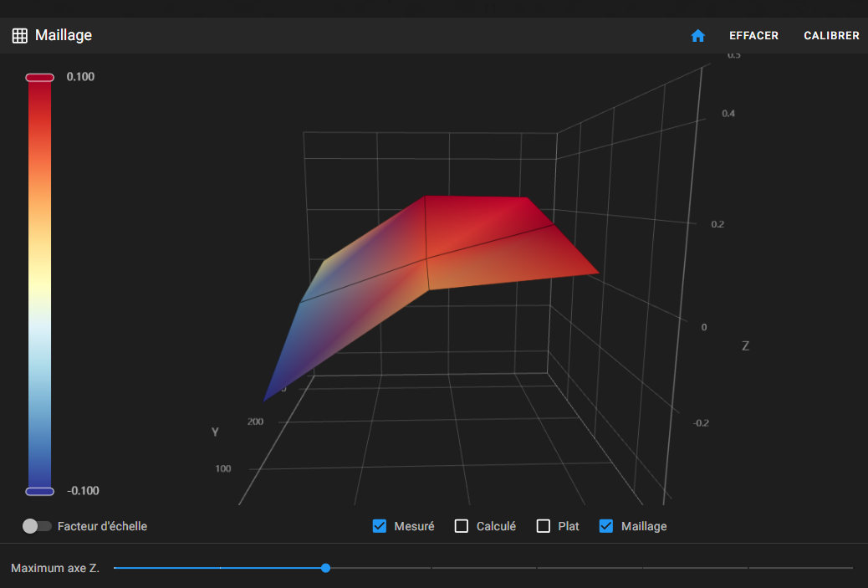Click the Maximum axe Z. label
The height and width of the screenshot is (588, 868).
[55, 568]
